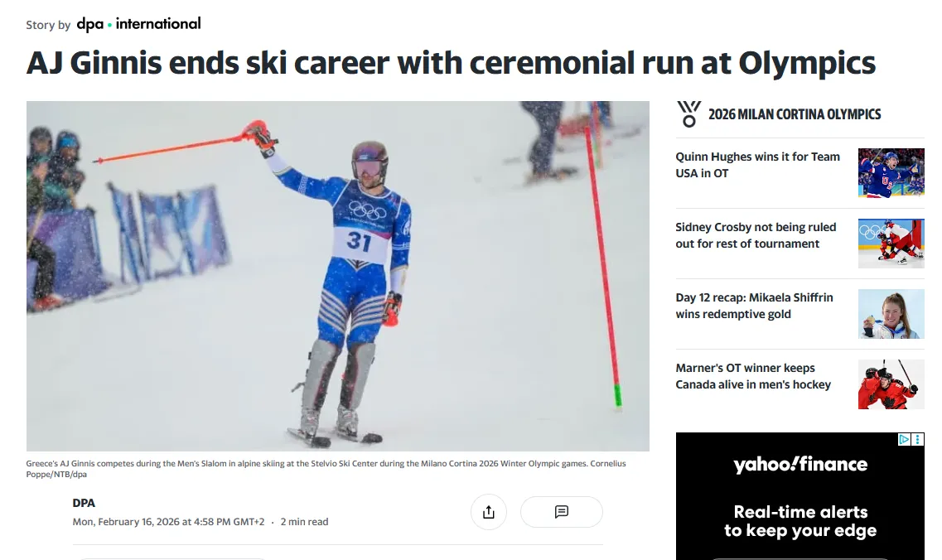Open the Mikaela Shiffrin thumbnail image

pos(891,314)
